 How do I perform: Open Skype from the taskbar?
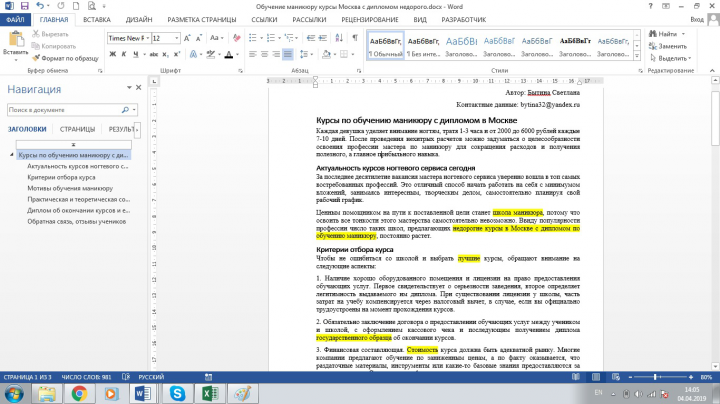pos(177,393)
